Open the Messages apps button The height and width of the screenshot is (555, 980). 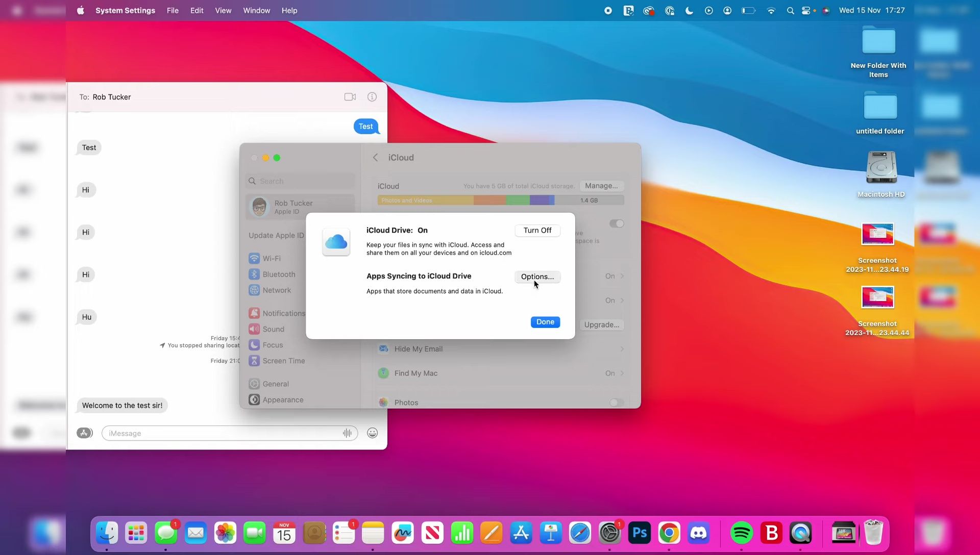(84, 433)
